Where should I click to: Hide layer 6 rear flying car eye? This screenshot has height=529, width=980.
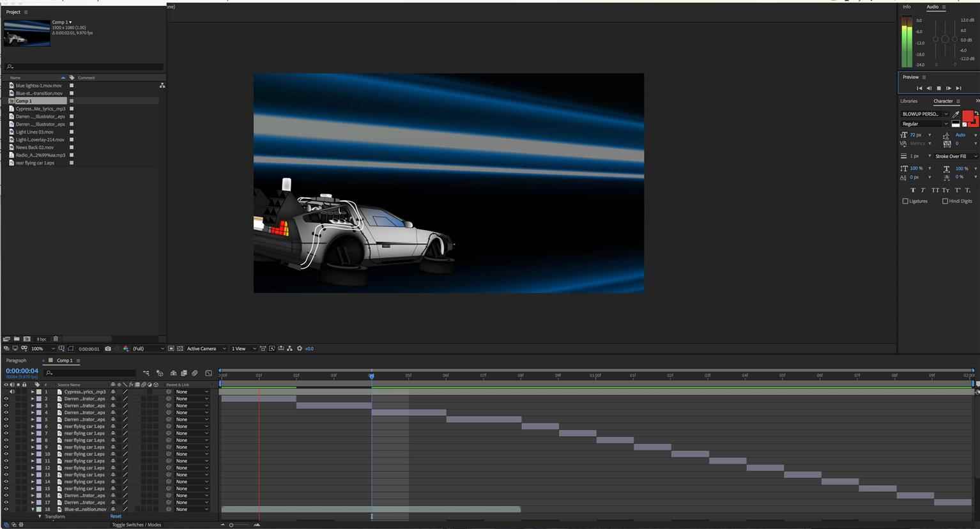click(6, 426)
